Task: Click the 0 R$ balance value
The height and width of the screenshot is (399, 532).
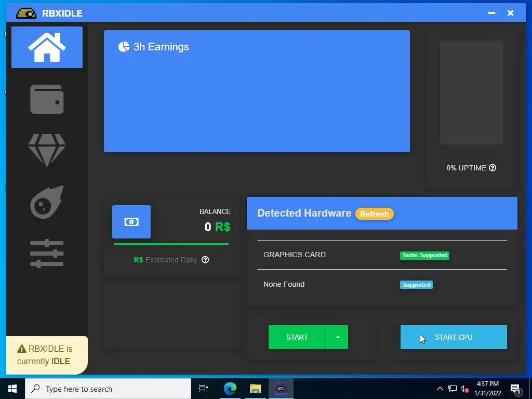Action: click(218, 227)
